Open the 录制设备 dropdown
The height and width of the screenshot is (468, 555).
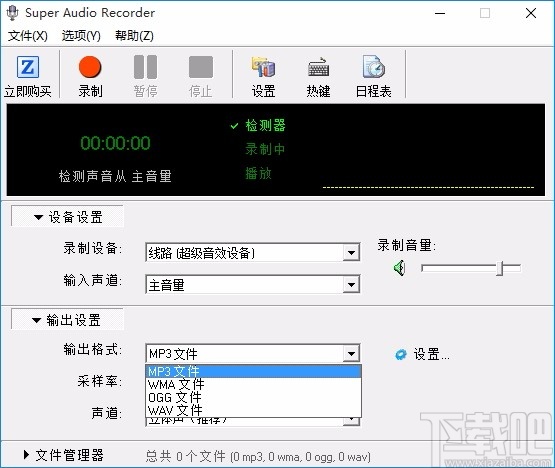tap(253, 253)
